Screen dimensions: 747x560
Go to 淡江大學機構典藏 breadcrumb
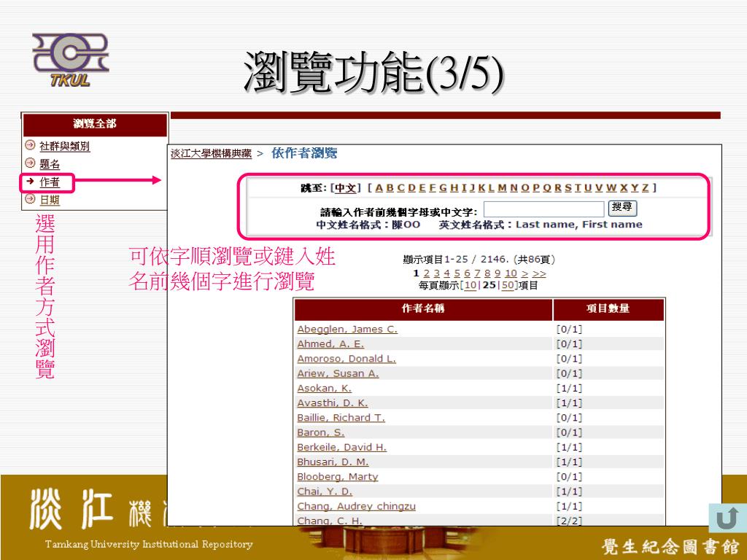coord(211,153)
